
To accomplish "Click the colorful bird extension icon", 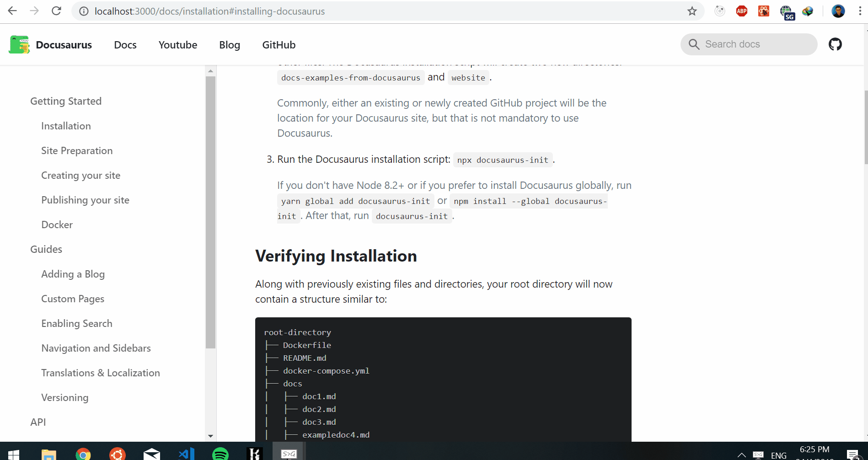I will tap(808, 11).
